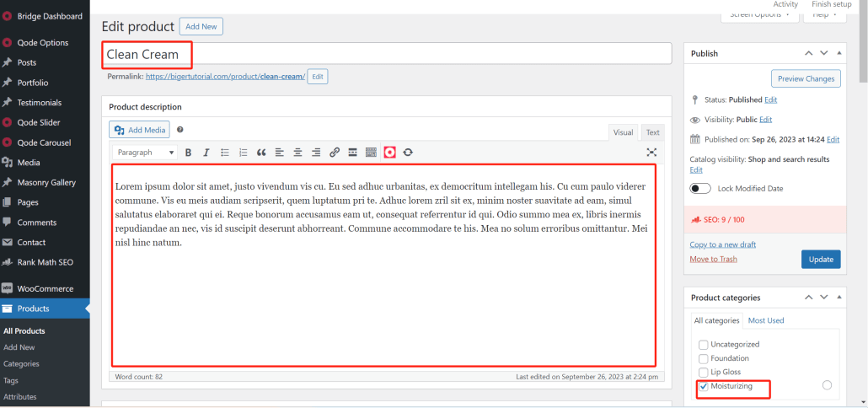This screenshot has height=408, width=868.
Task: Edit the Published on date
Action: click(833, 139)
